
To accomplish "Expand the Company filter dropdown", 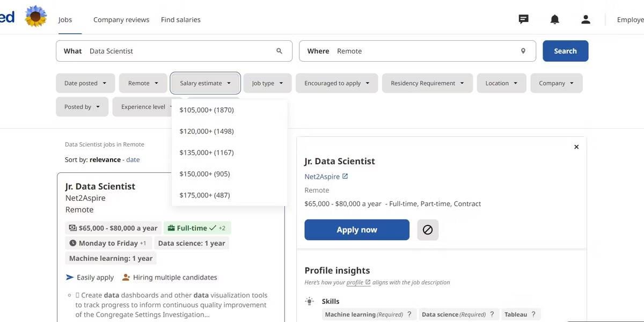I will click(556, 83).
